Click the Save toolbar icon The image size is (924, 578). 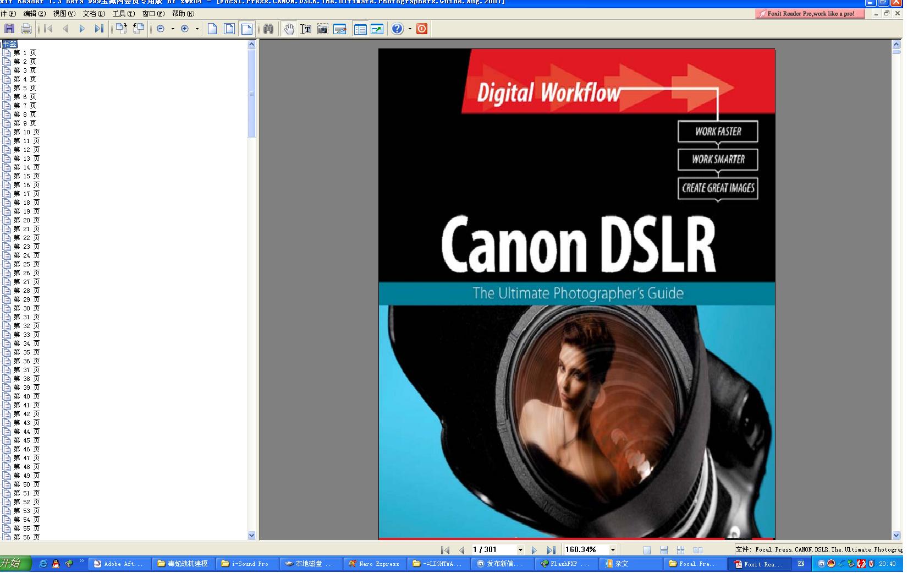[9, 29]
